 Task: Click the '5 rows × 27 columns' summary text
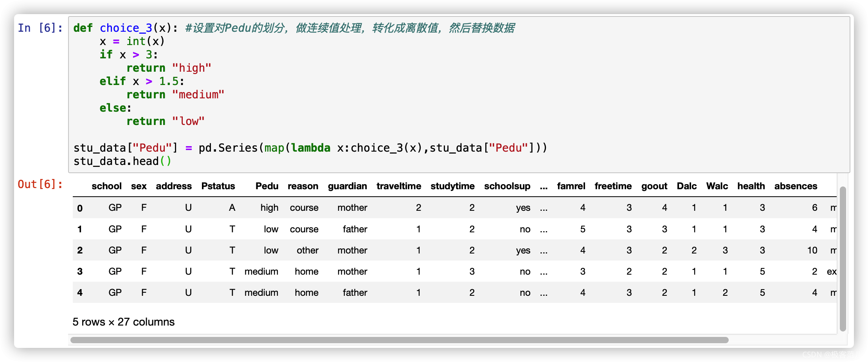pos(124,322)
